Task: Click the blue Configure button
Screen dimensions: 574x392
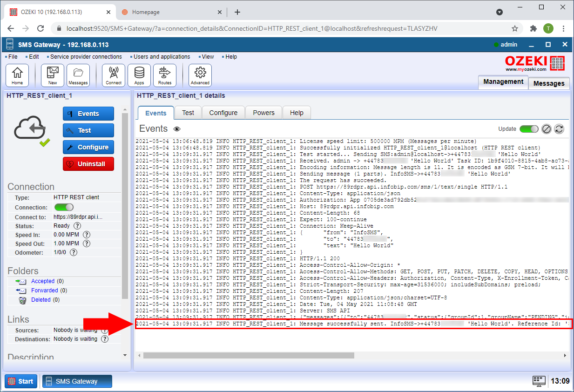Action: (x=88, y=147)
